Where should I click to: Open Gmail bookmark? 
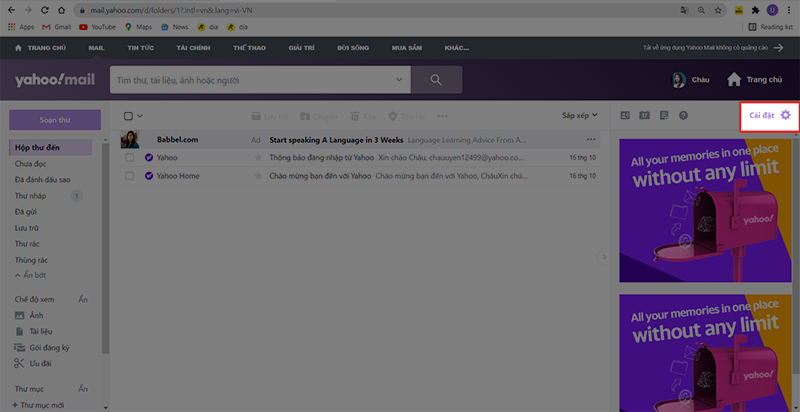tap(56, 27)
